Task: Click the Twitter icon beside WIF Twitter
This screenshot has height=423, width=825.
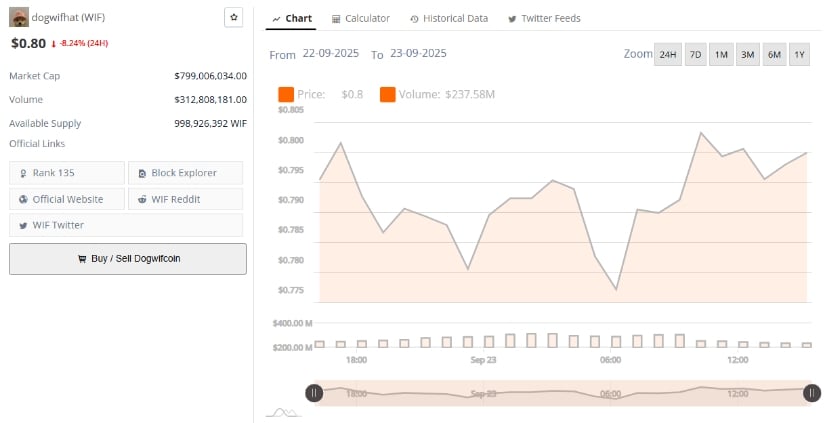Action: (23, 226)
